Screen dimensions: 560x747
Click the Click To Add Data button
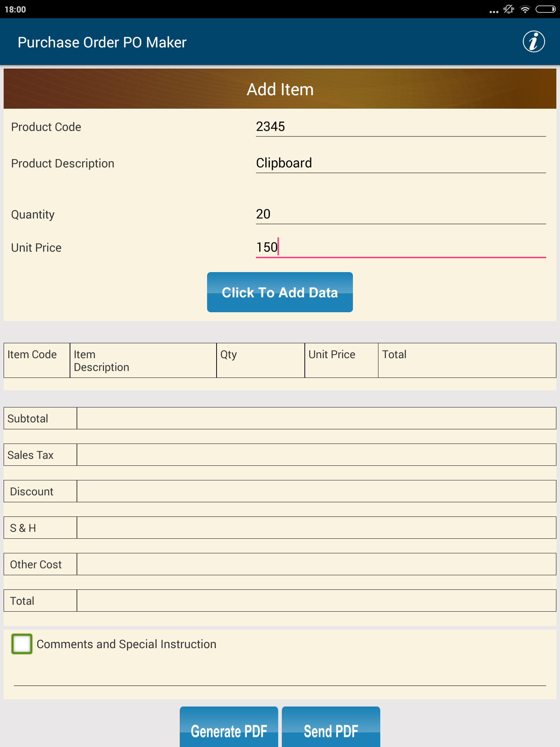[280, 292]
